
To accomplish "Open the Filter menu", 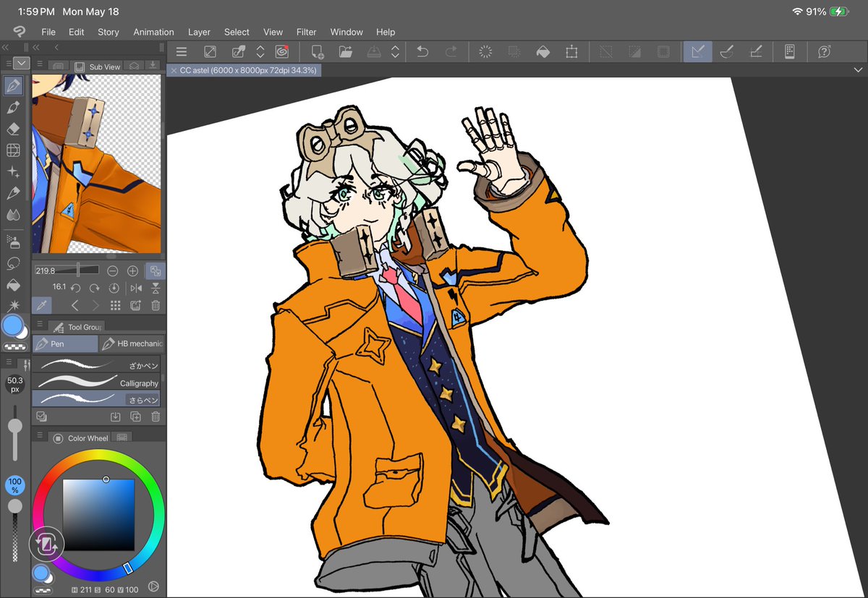I will tap(307, 32).
